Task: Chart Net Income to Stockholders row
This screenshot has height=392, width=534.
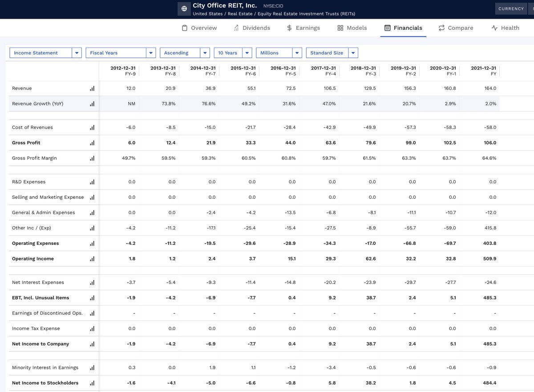Action: 92,383
